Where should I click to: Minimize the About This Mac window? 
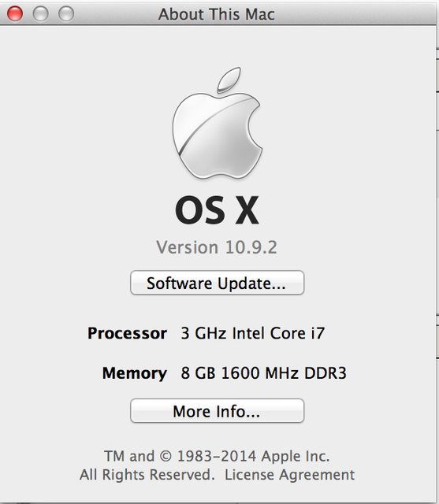[40, 14]
